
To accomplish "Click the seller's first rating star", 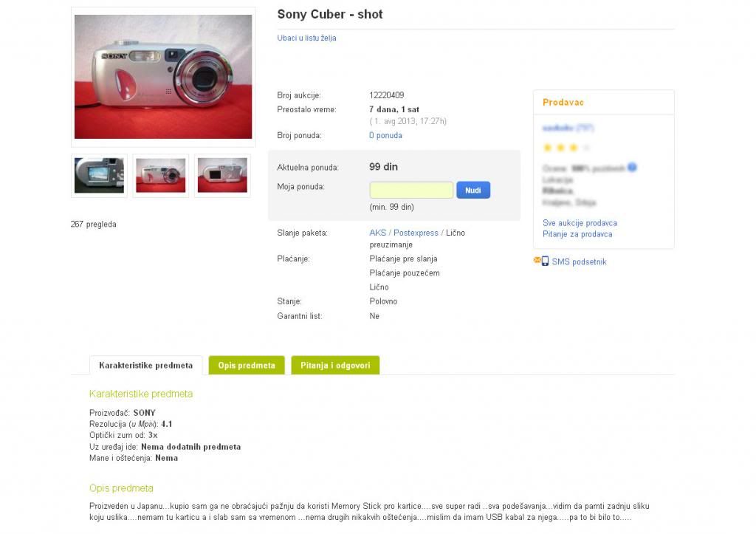I will tap(548, 148).
